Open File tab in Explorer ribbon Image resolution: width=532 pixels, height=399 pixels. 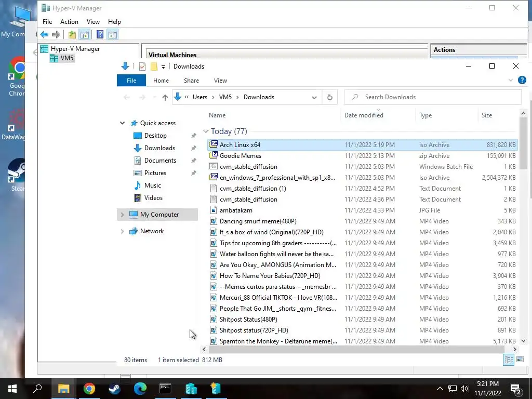click(x=131, y=81)
